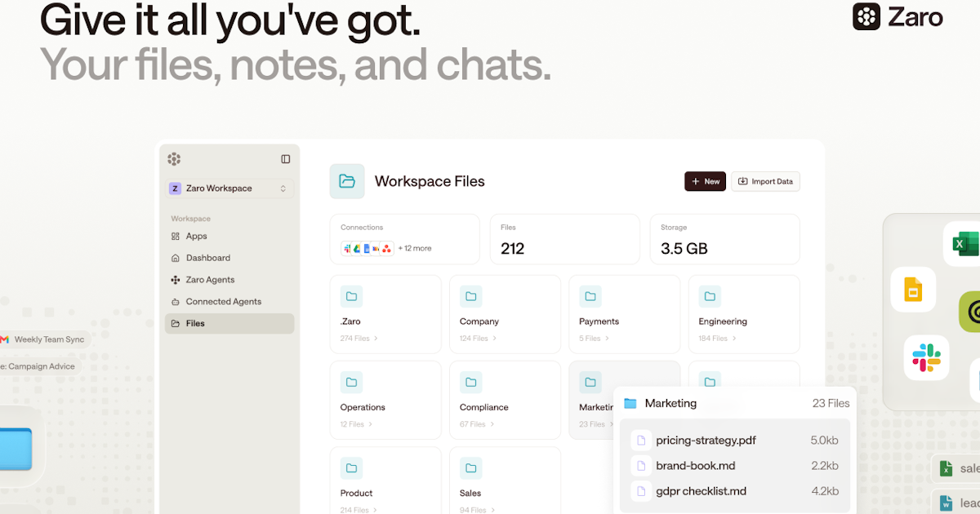This screenshot has height=514, width=980.
Task: Click the Files count 212
Action: point(512,249)
